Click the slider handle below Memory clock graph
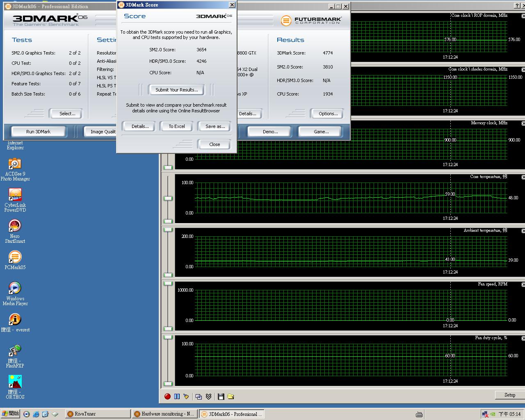The image size is (525, 420). [168, 167]
